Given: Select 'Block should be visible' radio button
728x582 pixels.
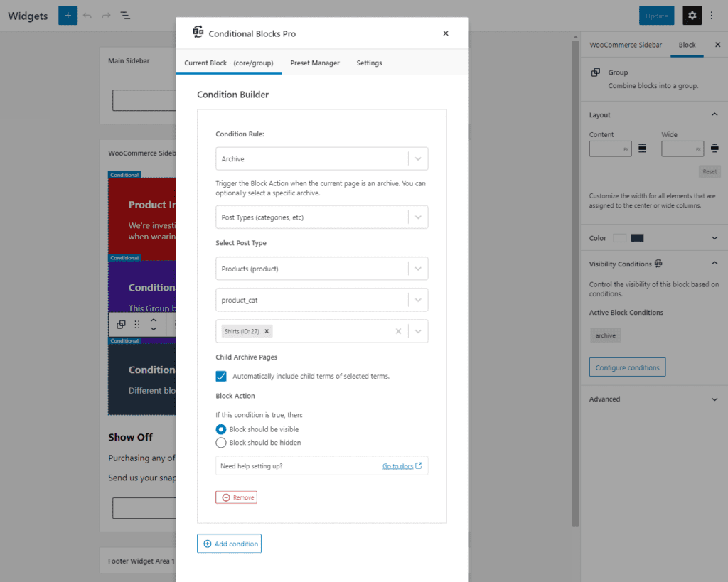Looking at the screenshot, I should coord(220,429).
